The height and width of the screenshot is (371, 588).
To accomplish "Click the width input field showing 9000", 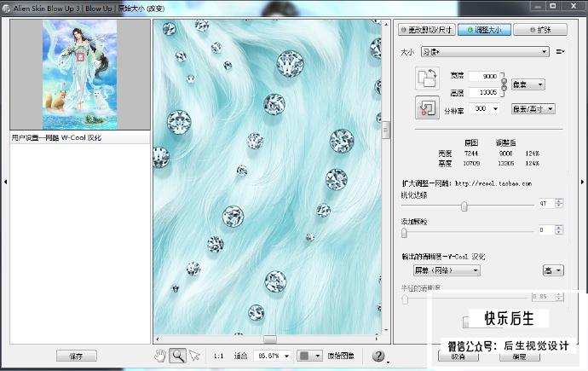I will click(x=484, y=76).
